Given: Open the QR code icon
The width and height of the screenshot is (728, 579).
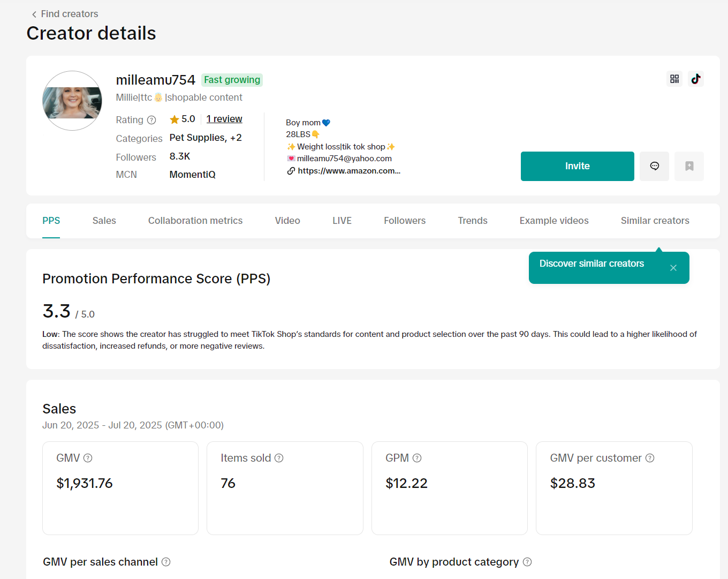Looking at the screenshot, I should (674, 79).
